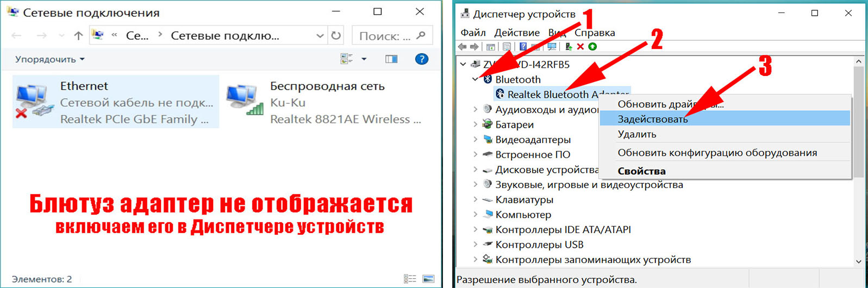Select Задействовать in context menu
The height and width of the screenshot is (288, 868).
pos(725,118)
